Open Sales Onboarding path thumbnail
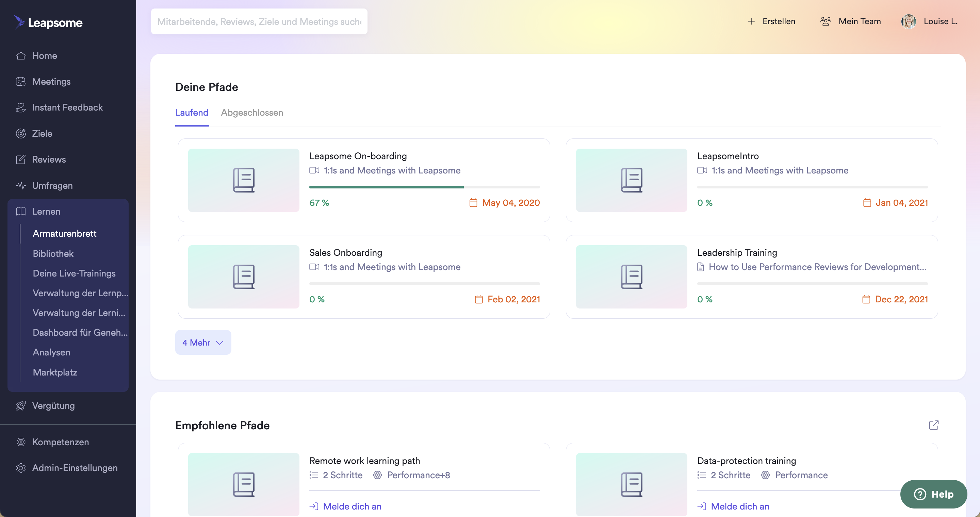980x517 pixels. click(244, 277)
